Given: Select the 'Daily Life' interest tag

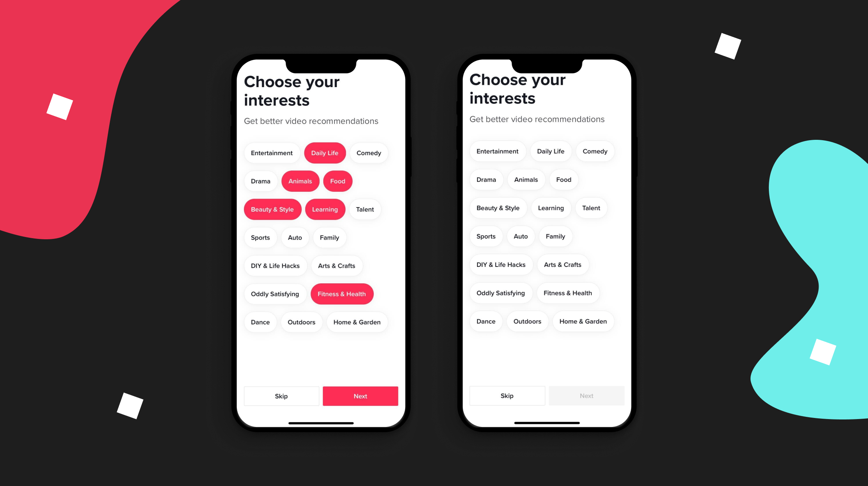Looking at the screenshot, I should coord(325,153).
